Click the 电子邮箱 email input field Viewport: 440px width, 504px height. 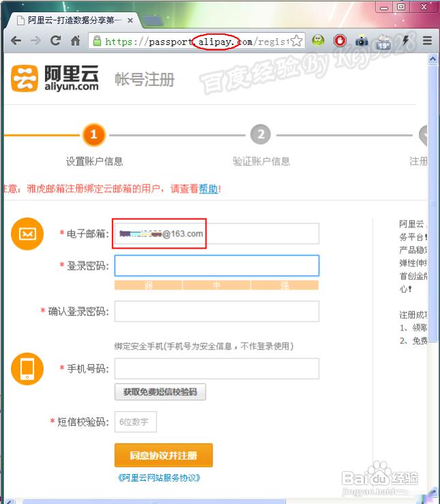coord(217,234)
